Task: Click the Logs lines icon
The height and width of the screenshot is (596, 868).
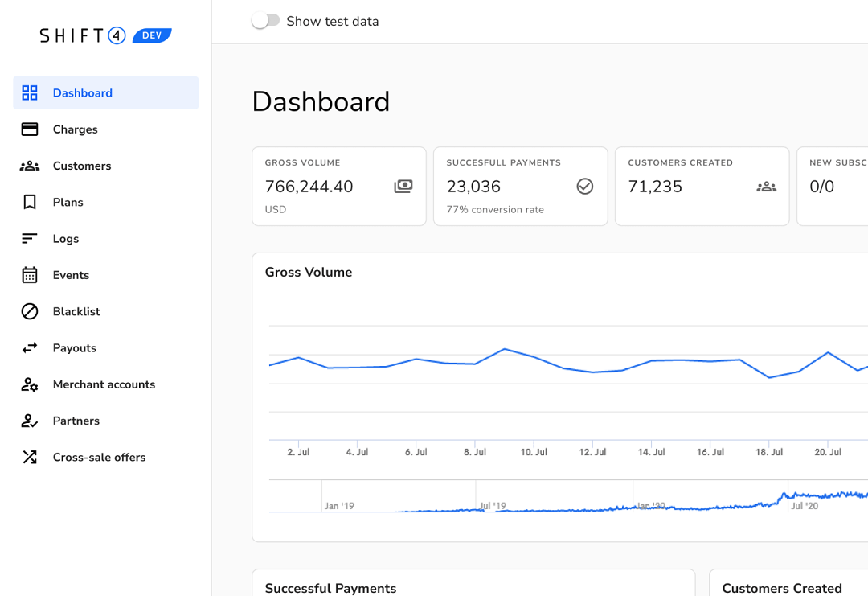Action: tap(30, 239)
